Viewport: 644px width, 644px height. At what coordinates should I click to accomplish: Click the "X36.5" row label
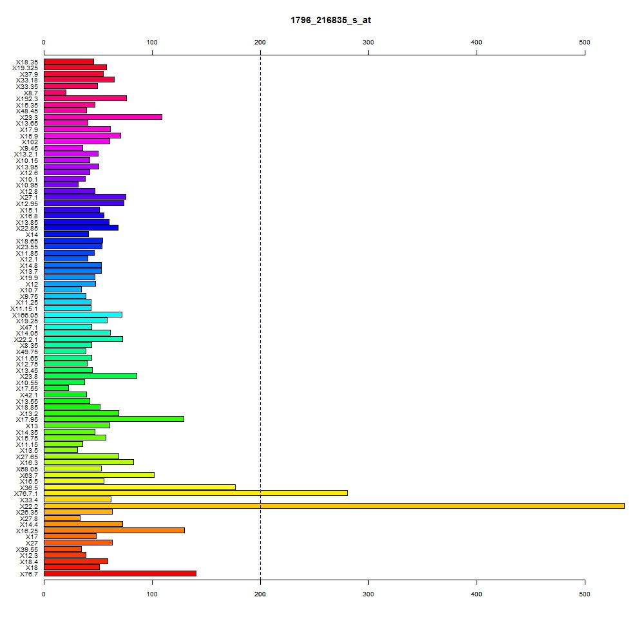29,488
